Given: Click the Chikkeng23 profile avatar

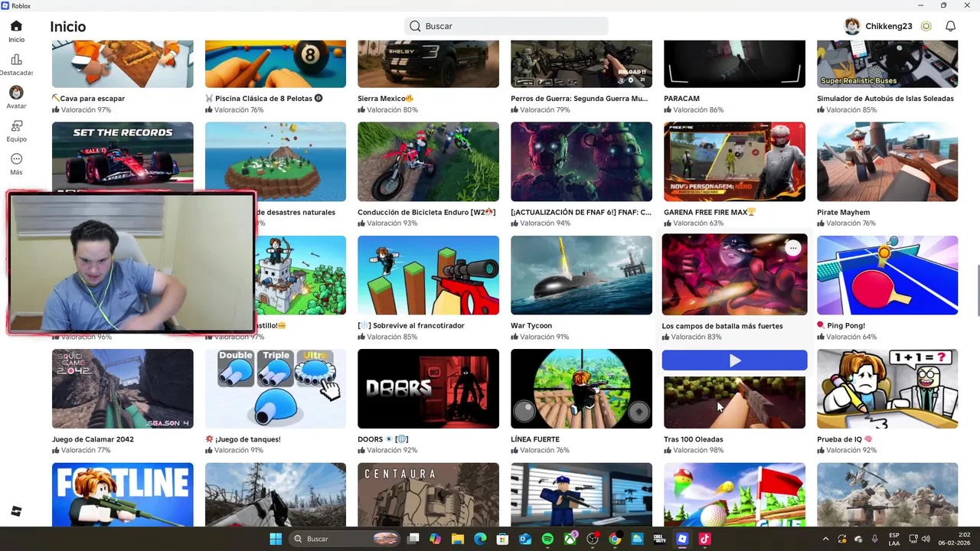Looking at the screenshot, I should point(852,26).
